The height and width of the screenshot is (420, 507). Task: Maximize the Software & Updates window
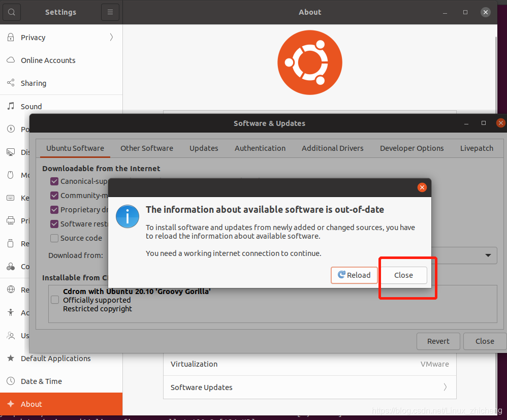click(484, 123)
